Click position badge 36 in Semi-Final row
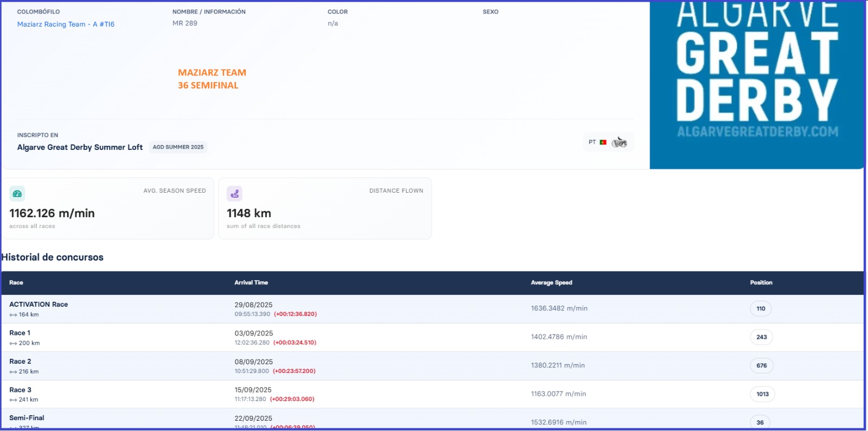The image size is (868, 431). [760, 422]
